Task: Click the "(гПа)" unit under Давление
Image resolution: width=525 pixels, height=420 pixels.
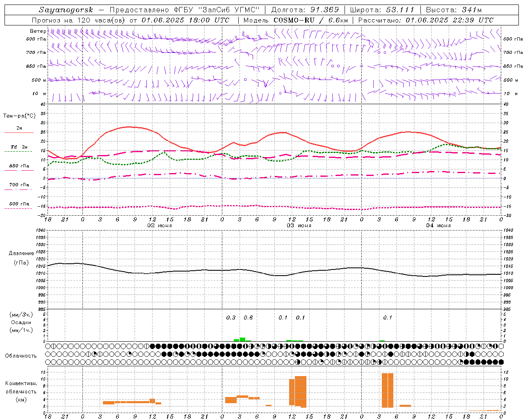Action: coord(21,263)
